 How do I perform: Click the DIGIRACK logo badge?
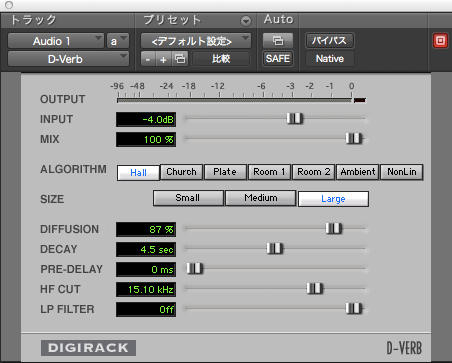click(88, 348)
